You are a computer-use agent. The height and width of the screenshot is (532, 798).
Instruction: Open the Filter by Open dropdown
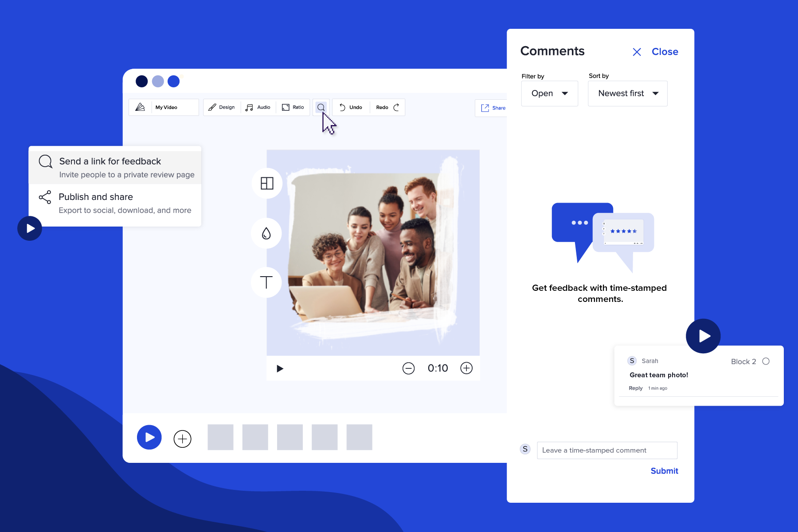pos(549,94)
